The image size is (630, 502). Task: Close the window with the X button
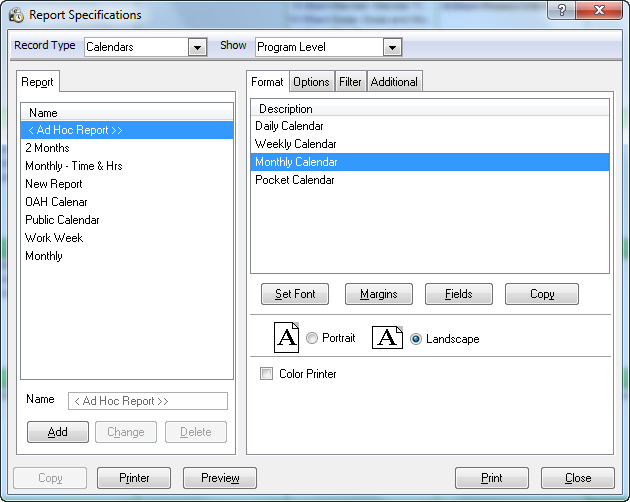pyautogui.click(x=599, y=10)
